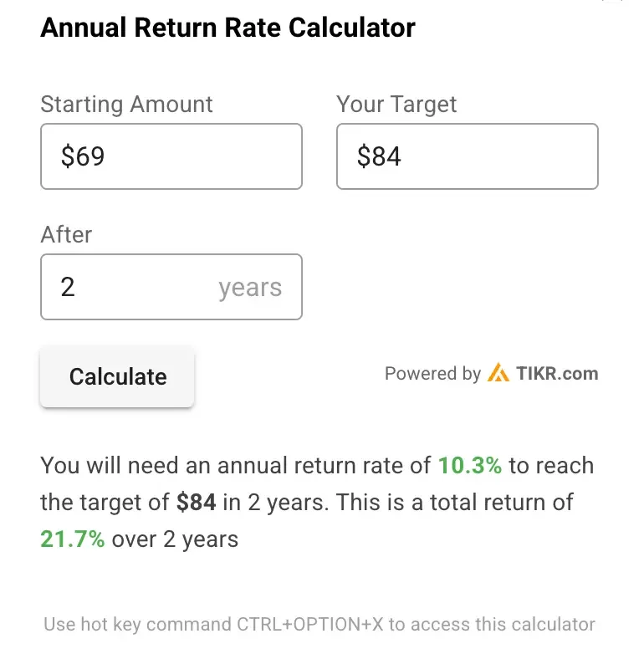Viewport: 644px width, 654px height.
Task: Click the TIKR logo icon
Action: pyautogui.click(x=498, y=373)
